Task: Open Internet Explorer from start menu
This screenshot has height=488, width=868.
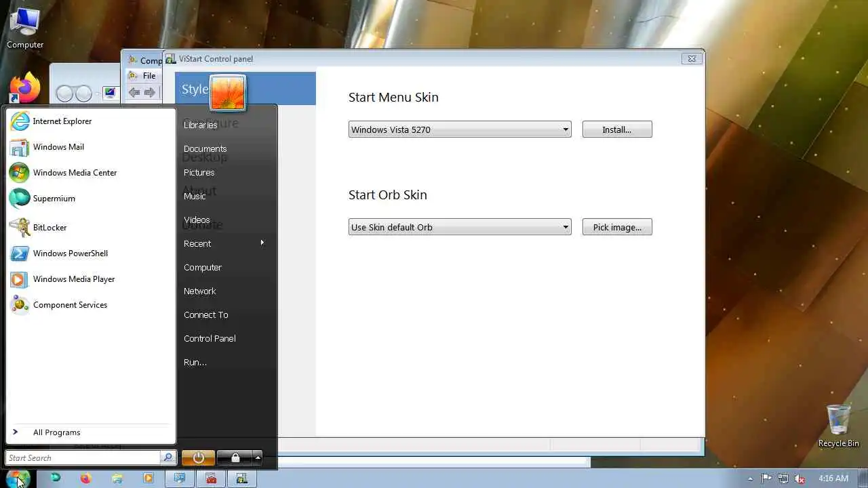Action: (x=62, y=121)
